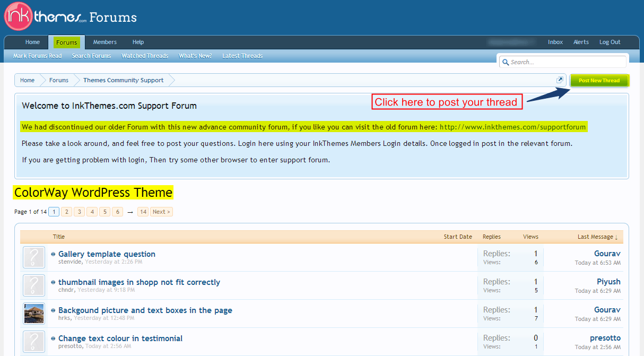Sort threads by Start Date
This screenshot has width=644, height=356.
[x=458, y=237]
